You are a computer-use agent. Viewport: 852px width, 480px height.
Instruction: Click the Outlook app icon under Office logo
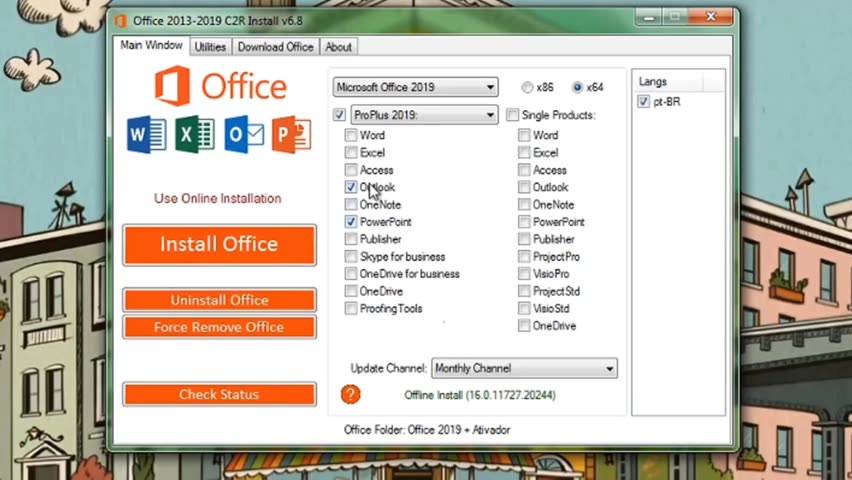point(244,134)
